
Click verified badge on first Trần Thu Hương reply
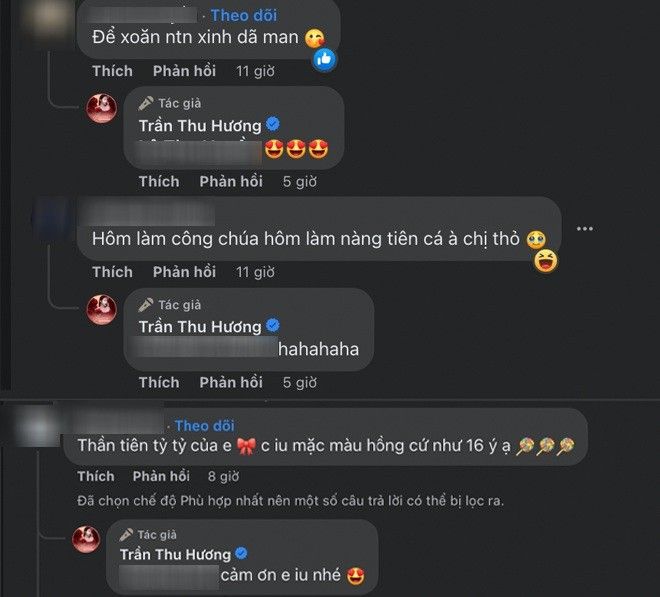273,124
